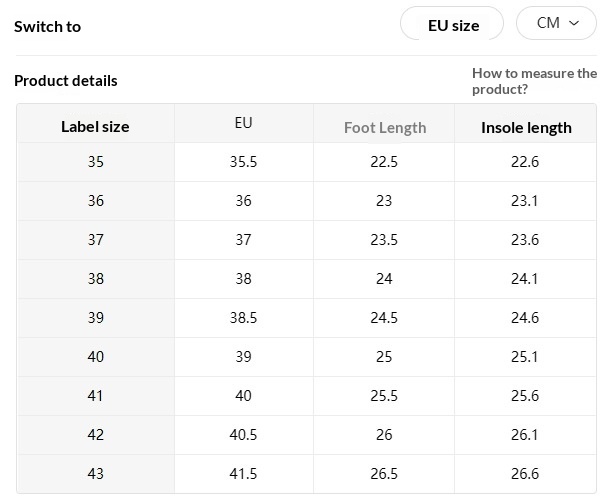Select label size 43 cell
Screen dimensions: 612x500
point(95,473)
